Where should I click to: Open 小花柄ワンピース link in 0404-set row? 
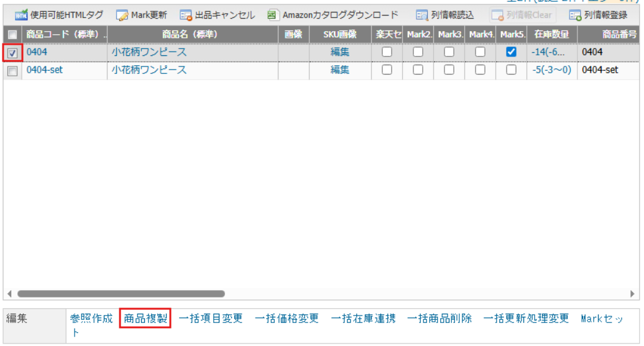coord(149,70)
